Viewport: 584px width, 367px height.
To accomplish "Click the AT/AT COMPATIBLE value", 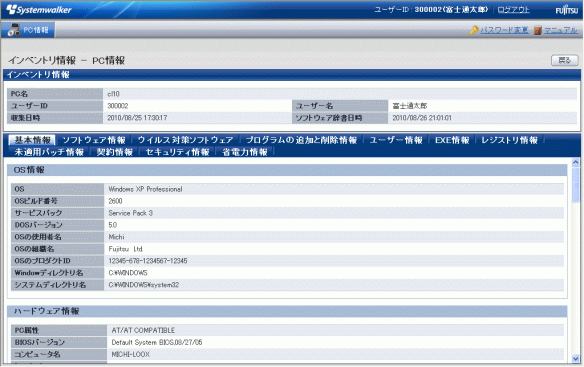I will [x=143, y=330].
